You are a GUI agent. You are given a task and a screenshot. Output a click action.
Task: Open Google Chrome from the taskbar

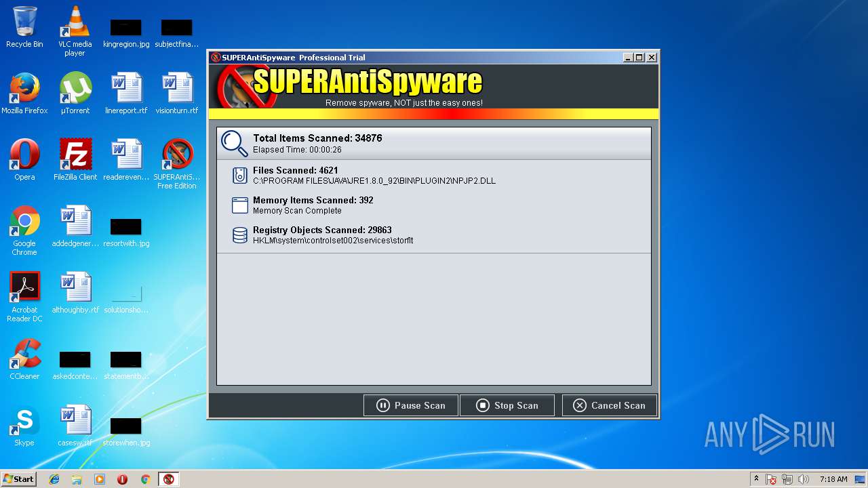[x=145, y=479]
